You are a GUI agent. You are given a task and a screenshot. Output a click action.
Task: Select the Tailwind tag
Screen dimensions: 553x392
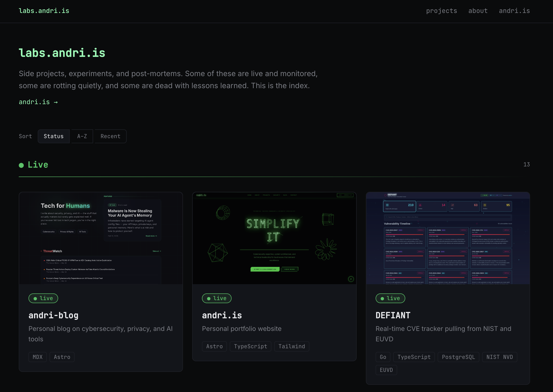click(x=292, y=346)
